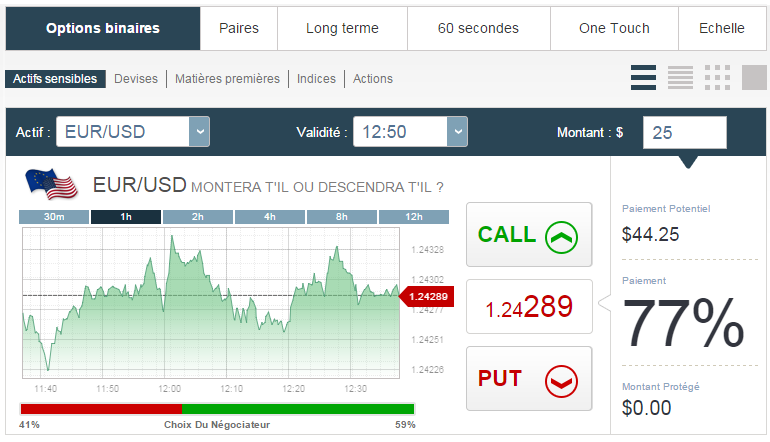The height and width of the screenshot is (442, 770).
Task: Click the 59% trader choice label
Action: [x=405, y=425]
